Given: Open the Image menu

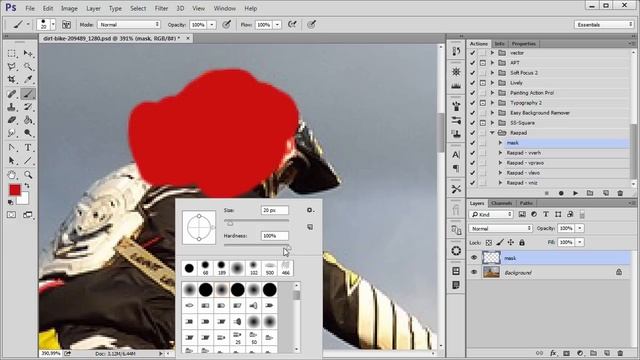Looking at the screenshot, I should pyautogui.click(x=69, y=8).
